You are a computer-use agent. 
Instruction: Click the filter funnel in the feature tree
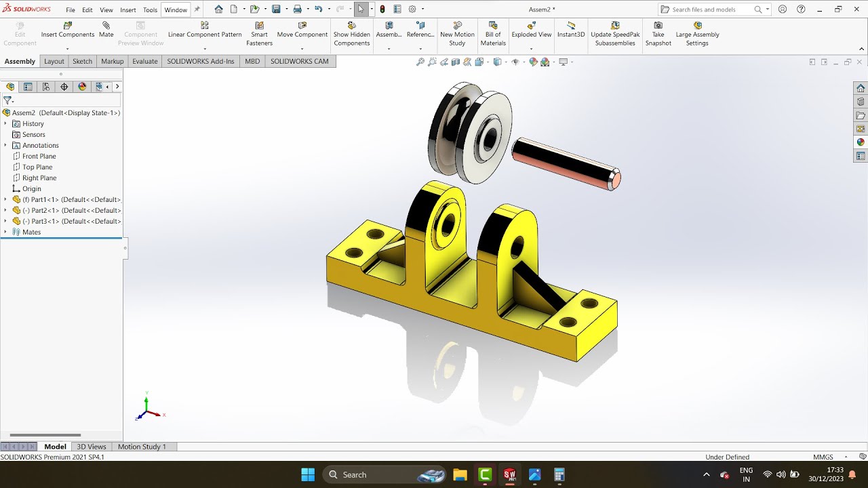7,100
